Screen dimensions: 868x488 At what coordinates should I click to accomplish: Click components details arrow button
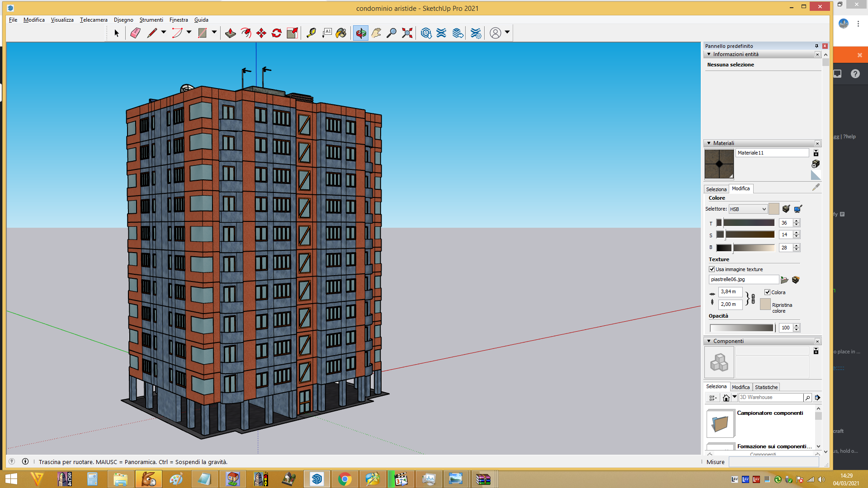pyautogui.click(x=817, y=398)
